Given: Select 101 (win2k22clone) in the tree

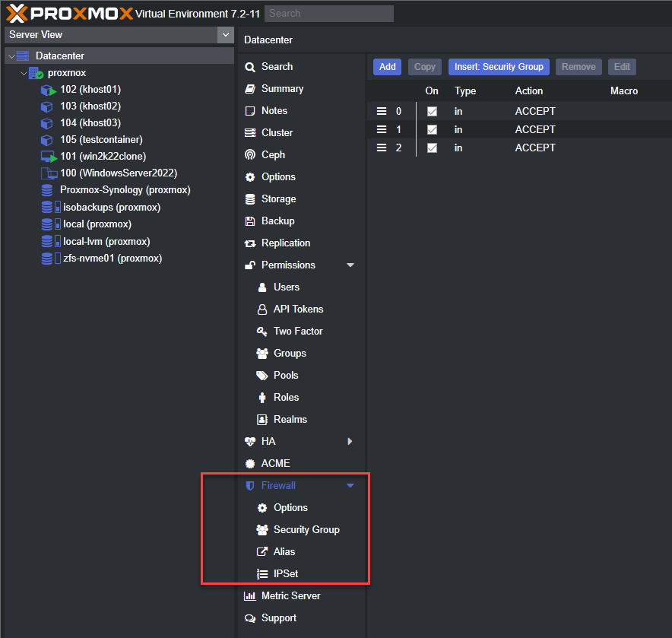Looking at the screenshot, I should point(103,157).
